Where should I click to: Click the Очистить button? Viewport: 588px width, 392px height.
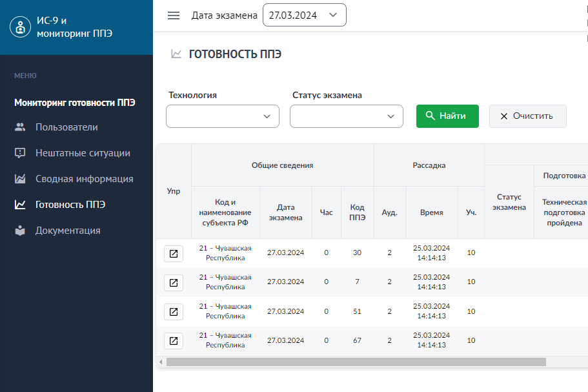527,116
